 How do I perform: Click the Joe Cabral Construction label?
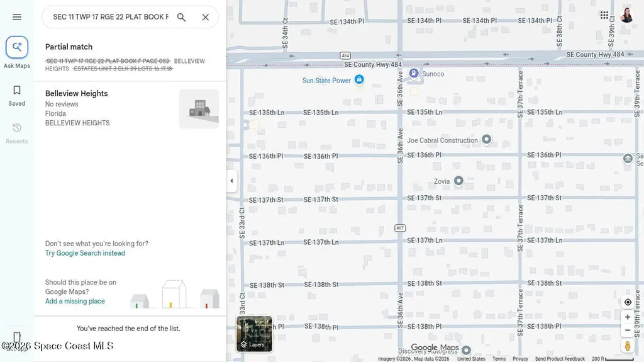tap(442, 140)
